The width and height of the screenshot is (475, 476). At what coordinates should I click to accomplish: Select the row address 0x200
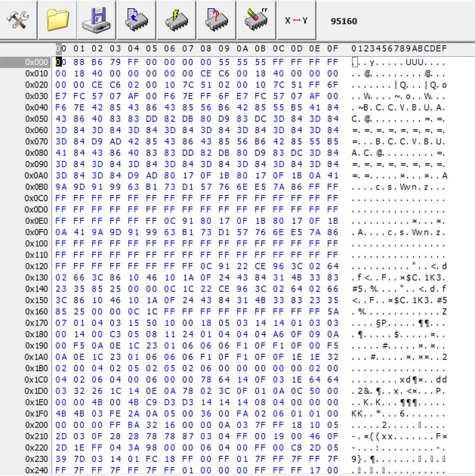37,425
